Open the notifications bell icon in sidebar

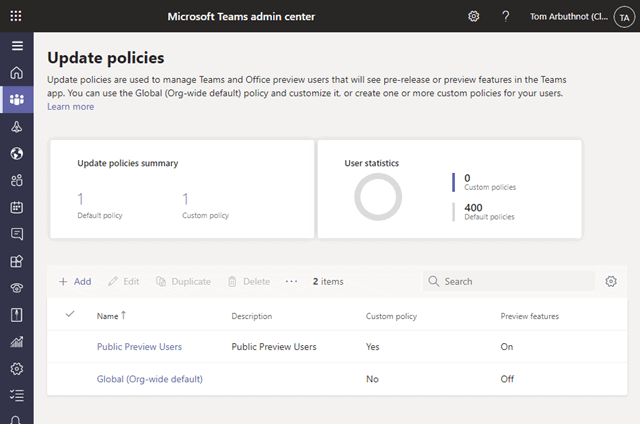point(16,420)
